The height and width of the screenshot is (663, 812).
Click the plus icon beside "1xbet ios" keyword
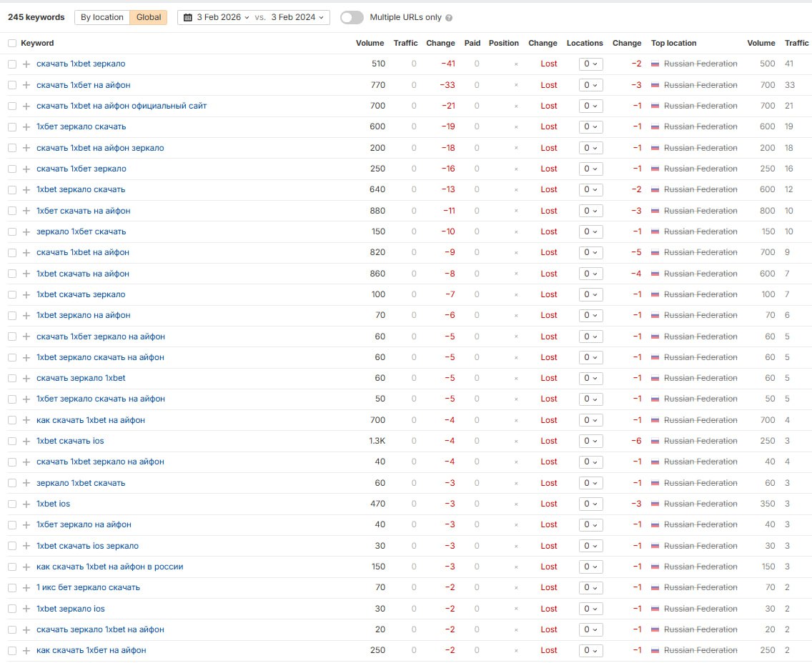(26, 504)
